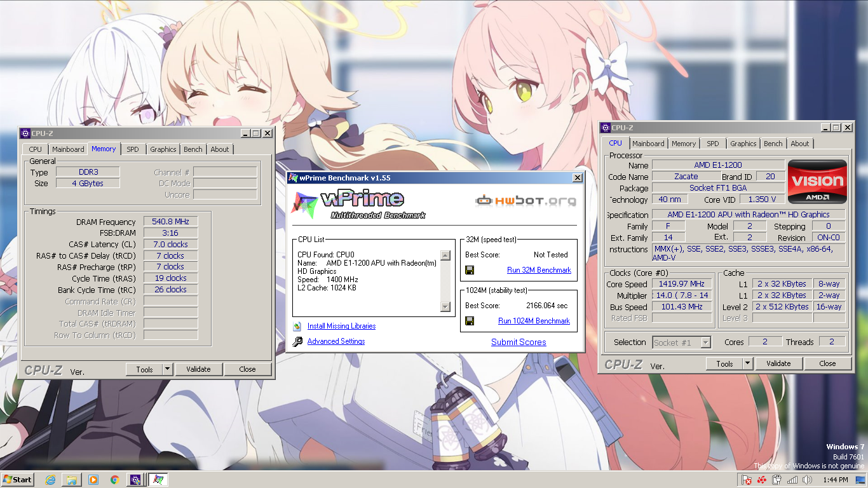
Task: Click the Specification field AMD E1-1200 APU
Action: click(749, 215)
